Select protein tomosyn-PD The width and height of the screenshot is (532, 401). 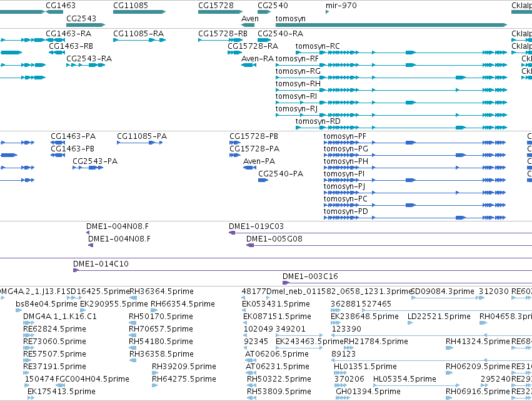(x=414, y=218)
